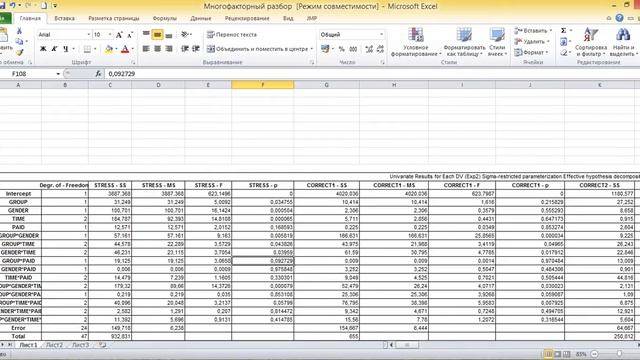
Task: Select the Format Painter brush
Action: (19, 52)
